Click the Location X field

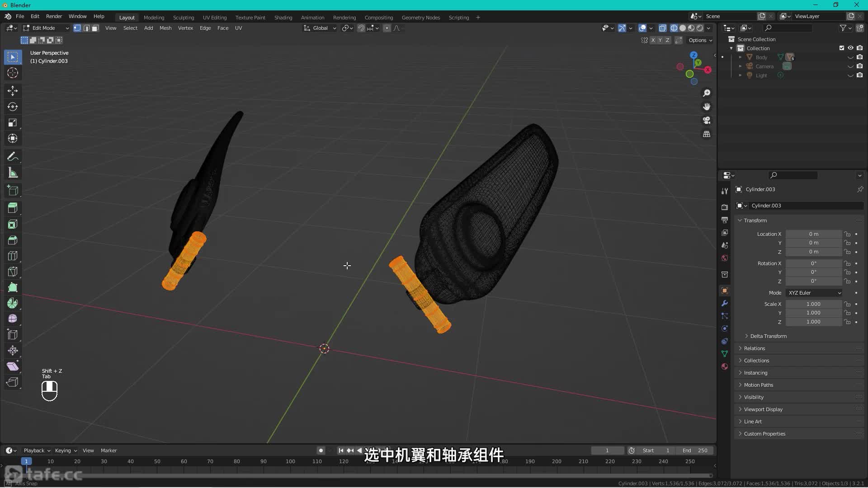813,234
